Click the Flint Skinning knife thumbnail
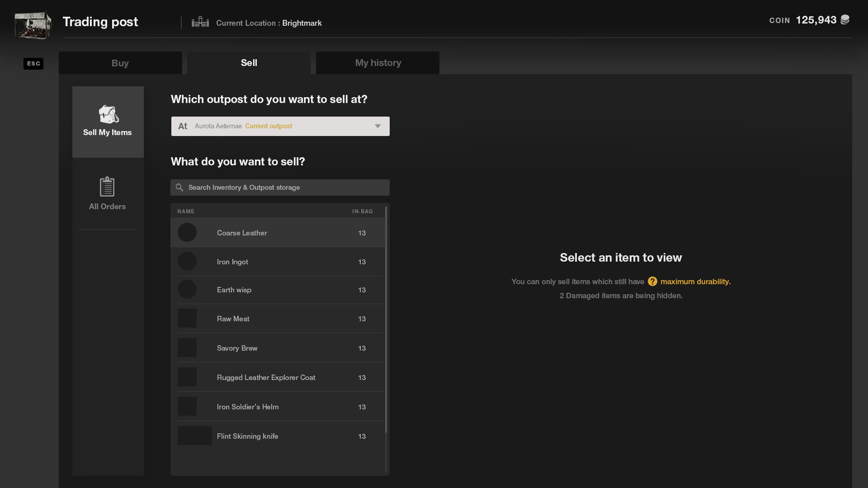868x488 pixels. [194, 436]
